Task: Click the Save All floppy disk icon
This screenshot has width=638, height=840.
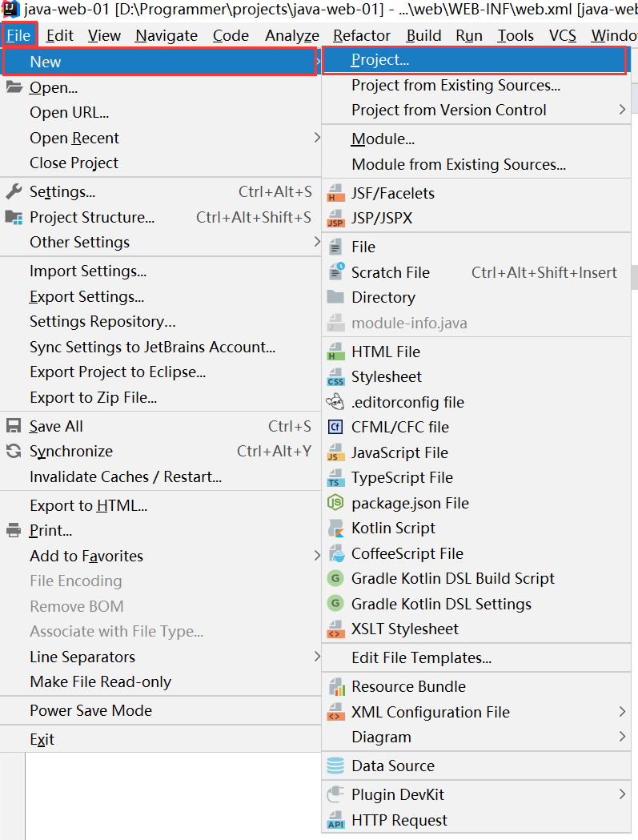Action: (x=14, y=426)
